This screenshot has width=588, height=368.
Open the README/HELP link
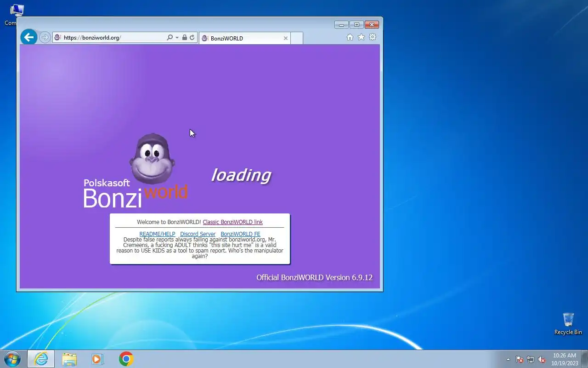pos(157,234)
